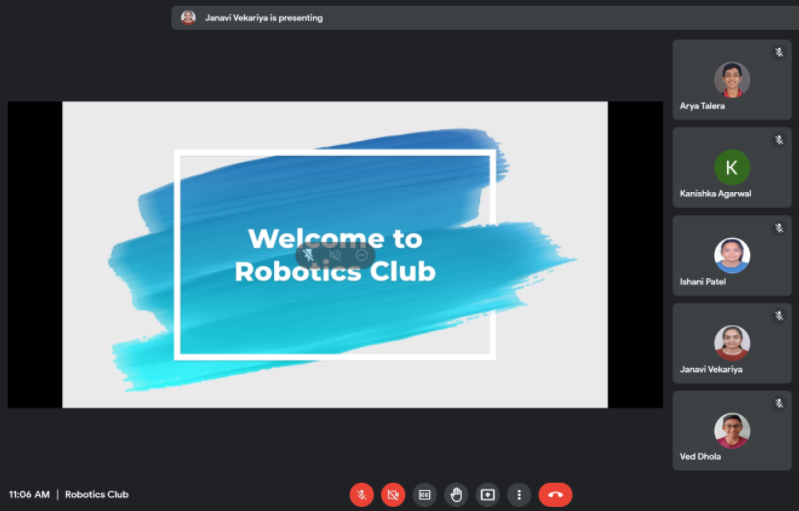This screenshot has width=799, height=511.
Task: Click the 11:06 AM time display
Action: pos(29,494)
